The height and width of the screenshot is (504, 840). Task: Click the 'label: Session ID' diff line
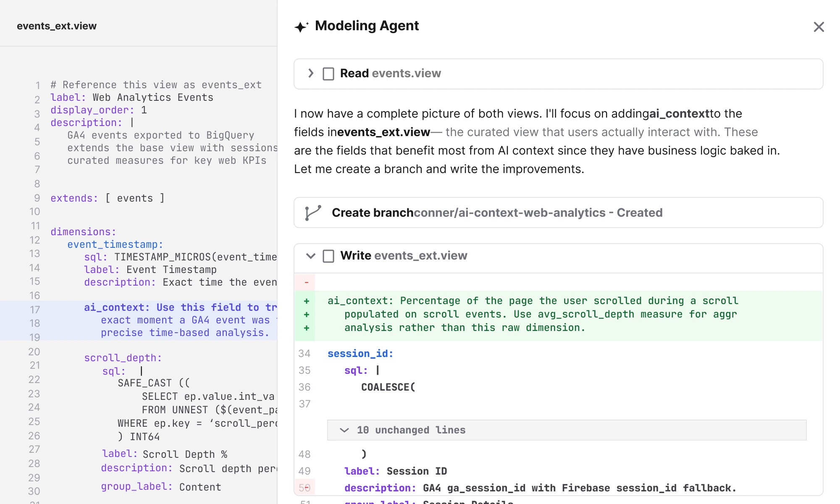coord(396,471)
